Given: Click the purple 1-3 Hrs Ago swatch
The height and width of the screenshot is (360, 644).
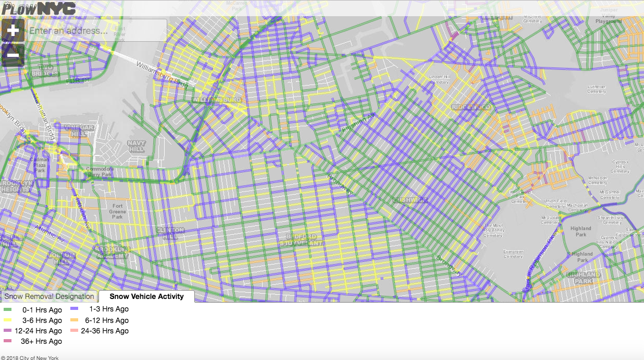Looking at the screenshot, I should pyautogui.click(x=74, y=309).
